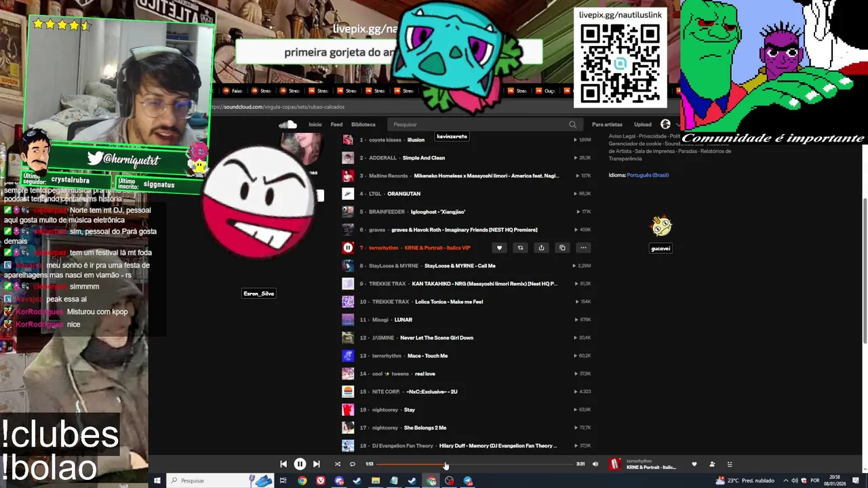Follow artist icon in bottom player bar
This screenshot has height=488, width=868.
(x=712, y=464)
